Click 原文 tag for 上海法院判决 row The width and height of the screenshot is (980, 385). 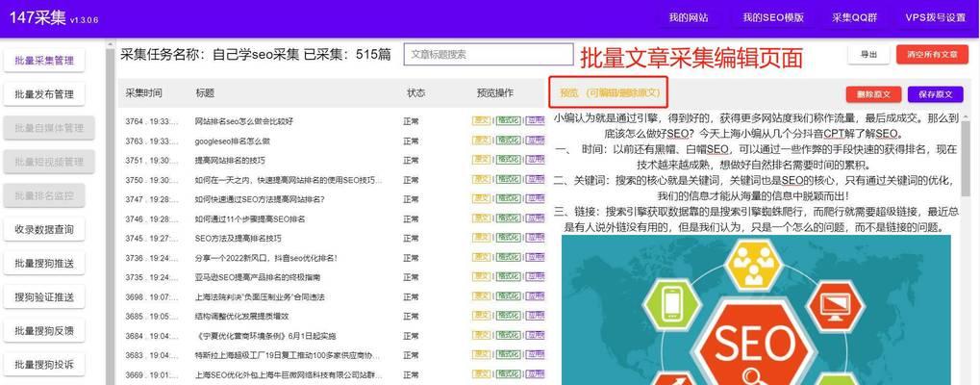(481, 295)
